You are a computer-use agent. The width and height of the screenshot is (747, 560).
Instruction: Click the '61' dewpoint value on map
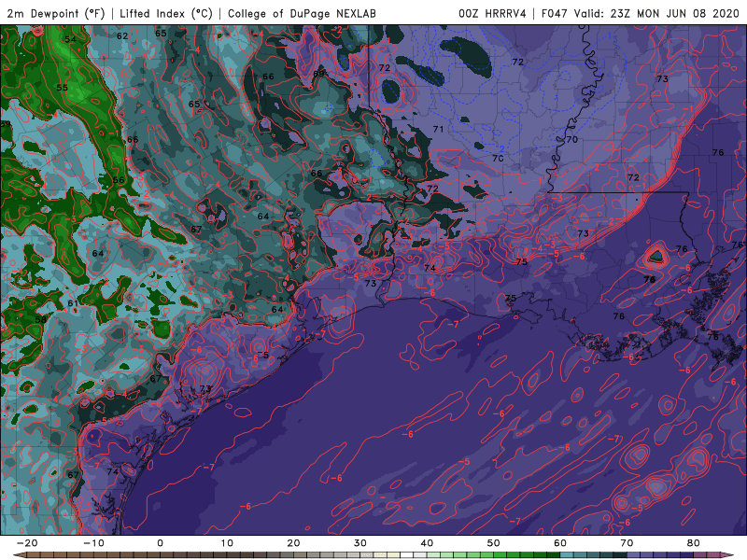(x=73, y=303)
